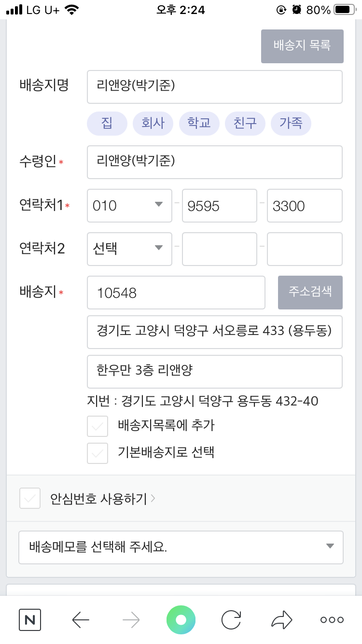Viewport: 362px width, 644px height.
Task: Tap the detailed address field 한우만 3층
Action: click(x=214, y=372)
